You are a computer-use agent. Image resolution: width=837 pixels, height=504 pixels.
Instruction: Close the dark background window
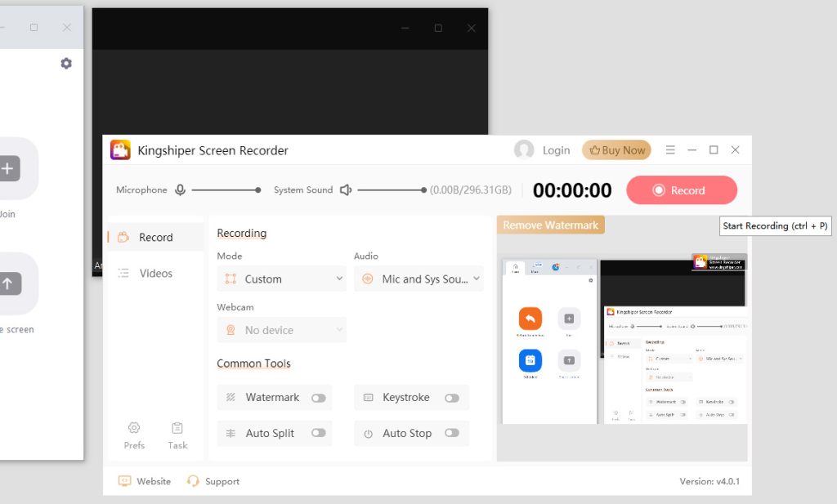click(472, 29)
